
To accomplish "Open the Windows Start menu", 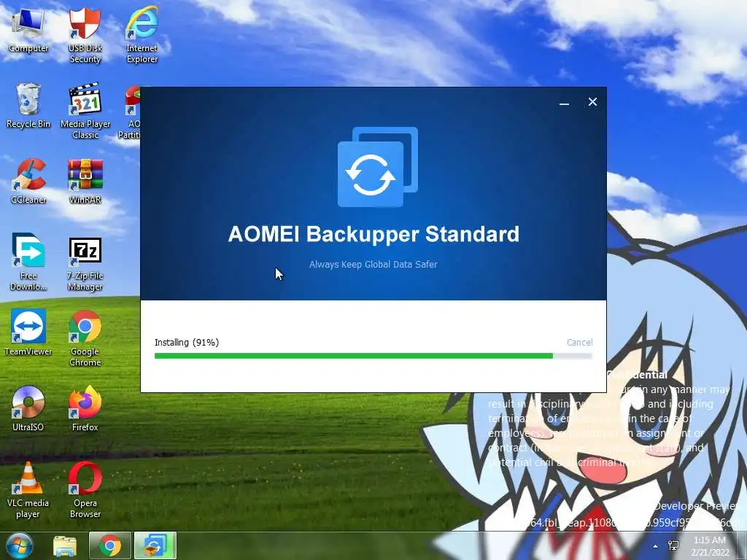I will pyautogui.click(x=19, y=545).
